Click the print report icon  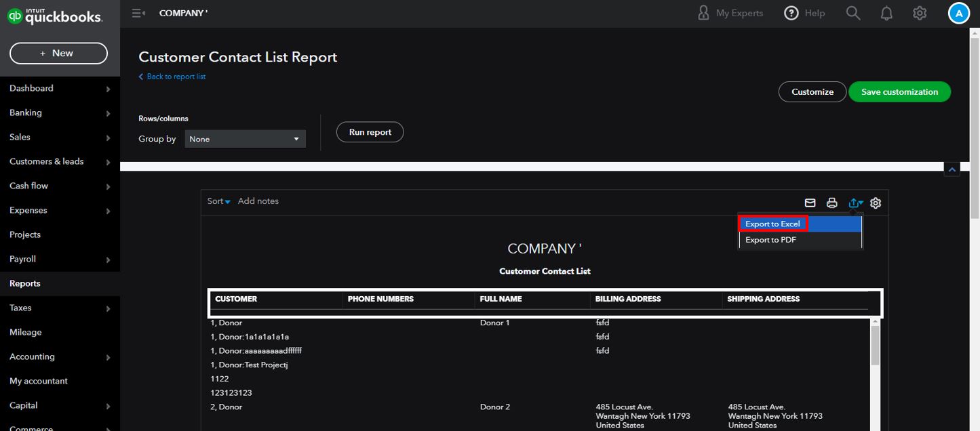click(x=831, y=203)
